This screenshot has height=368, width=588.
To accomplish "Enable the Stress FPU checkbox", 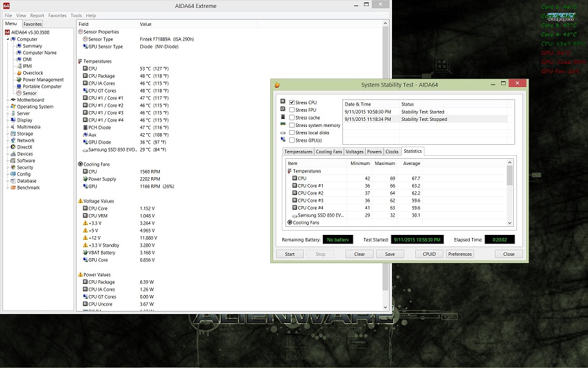I will pyautogui.click(x=292, y=110).
